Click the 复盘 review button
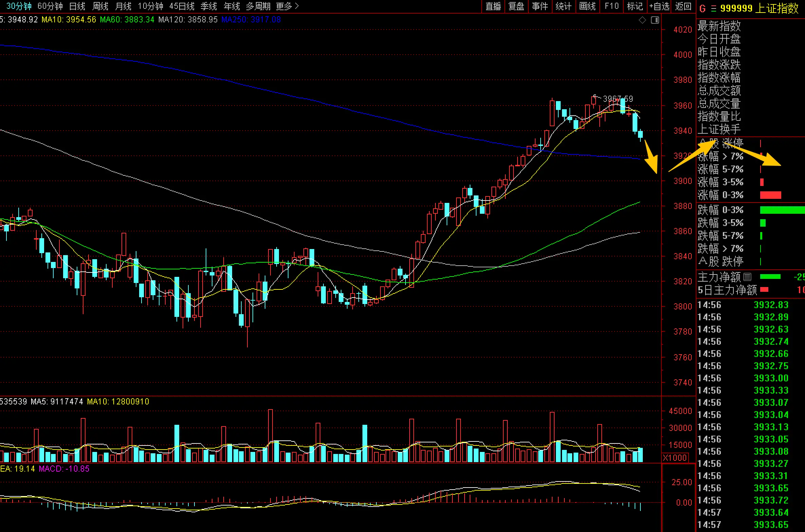805x532 pixels. (517, 6)
